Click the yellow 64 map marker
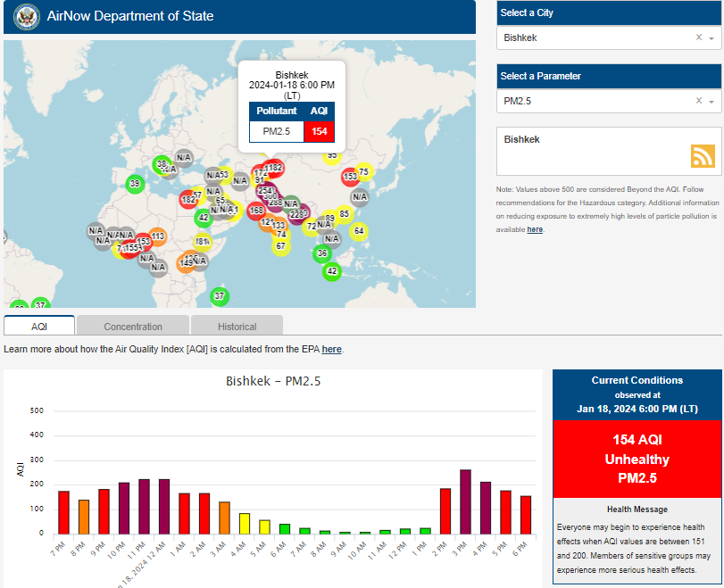This screenshot has width=724, height=588. (x=359, y=231)
